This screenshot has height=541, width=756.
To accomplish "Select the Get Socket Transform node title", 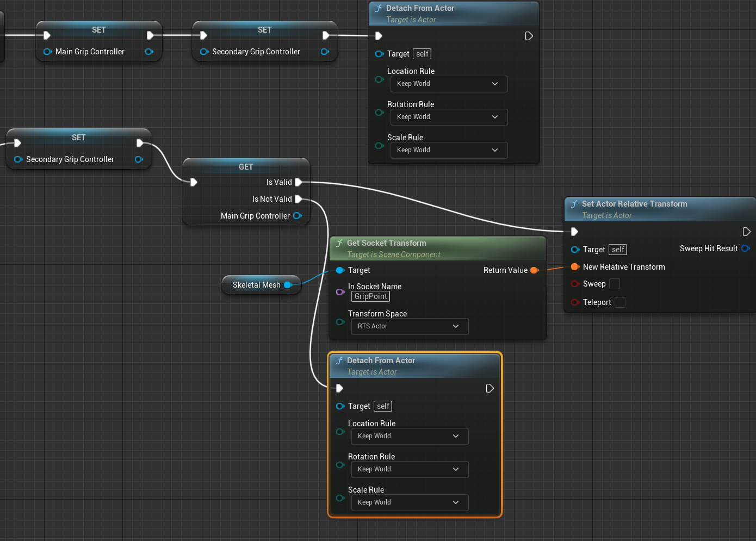I will 386,243.
